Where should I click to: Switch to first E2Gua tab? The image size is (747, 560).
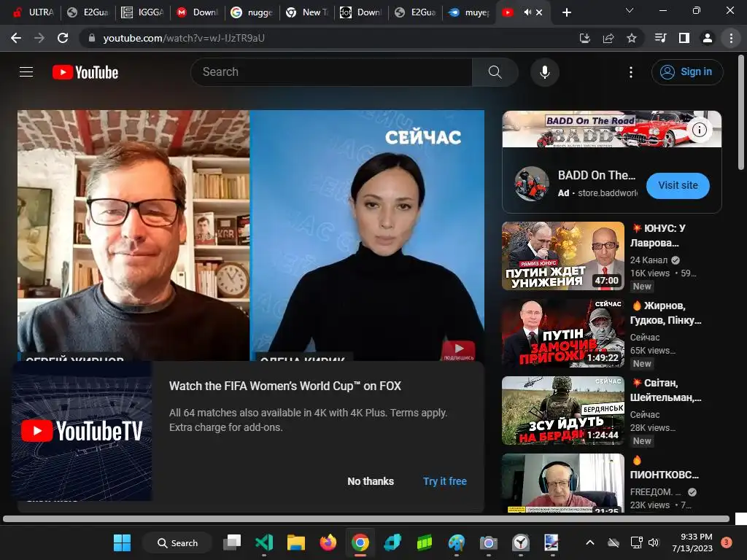[x=88, y=12]
